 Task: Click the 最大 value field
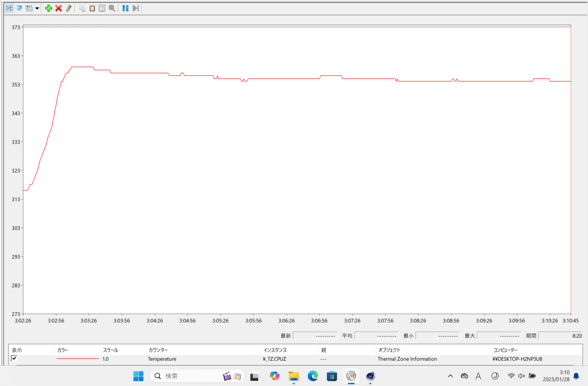click(499, 336)
